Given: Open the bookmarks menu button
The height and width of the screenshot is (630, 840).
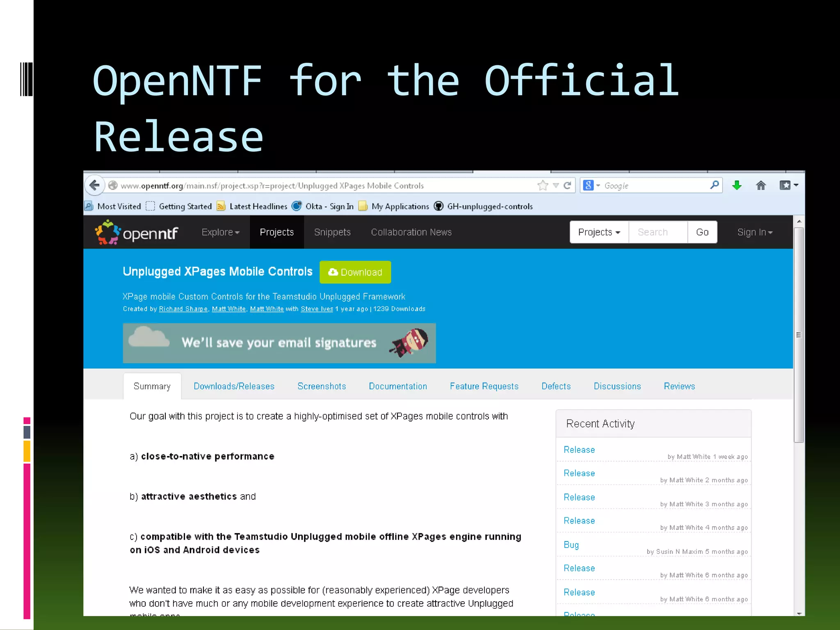Looking at the screenshot, I should [788, 185].
